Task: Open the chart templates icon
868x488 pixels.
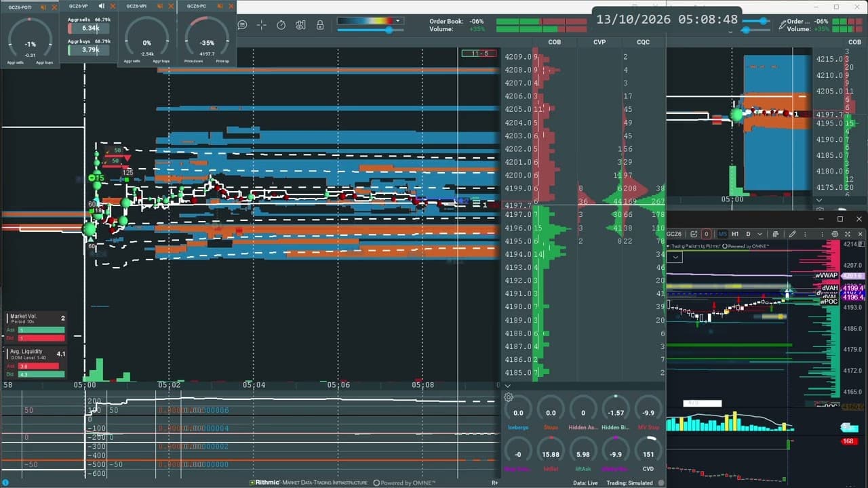Action: (776, 234)
